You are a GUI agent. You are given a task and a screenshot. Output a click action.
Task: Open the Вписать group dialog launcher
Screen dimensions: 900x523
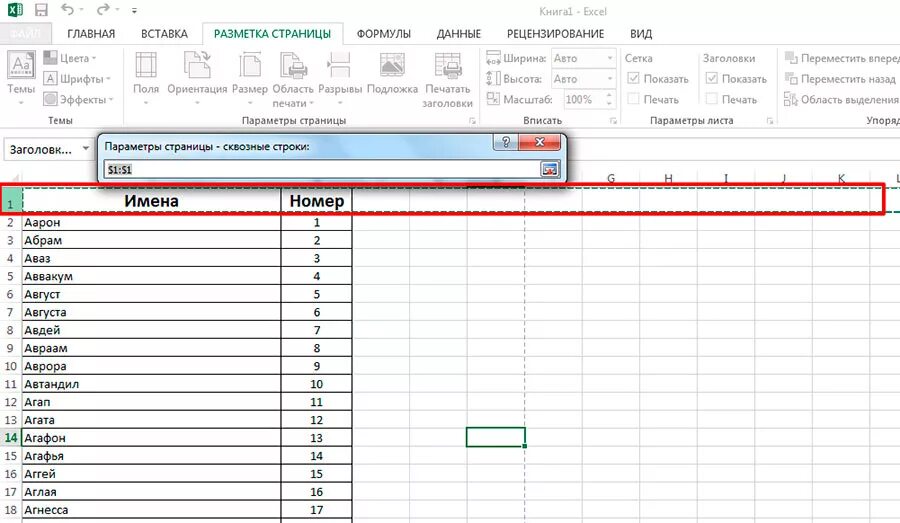coord(613,121)
